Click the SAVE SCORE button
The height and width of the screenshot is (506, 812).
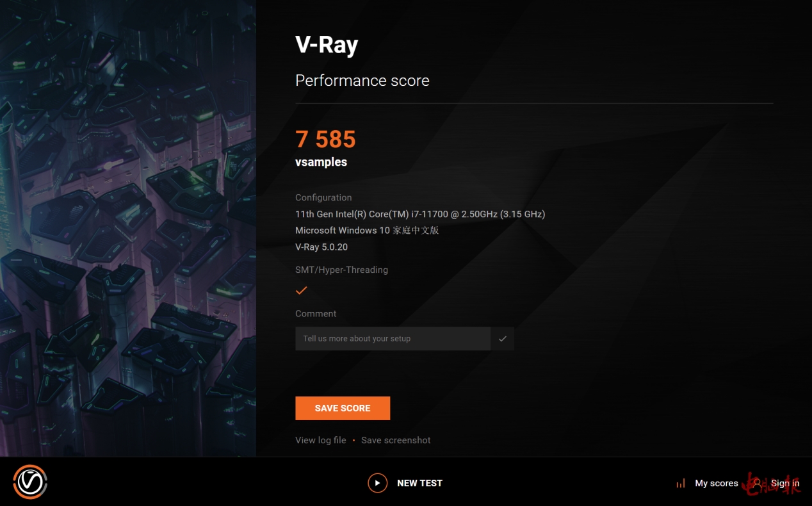[343, 408]
